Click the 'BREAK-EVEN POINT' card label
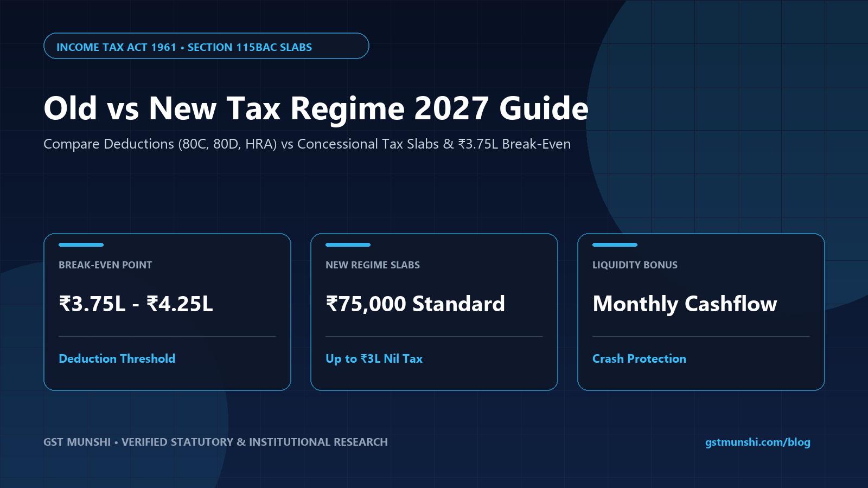Image resolution: width=868 pixels, height=488 pixels. click(105, 265)
